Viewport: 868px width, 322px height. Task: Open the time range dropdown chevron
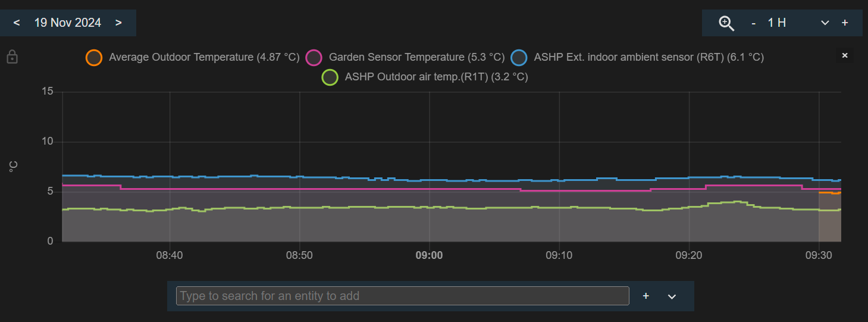point(825,23)
